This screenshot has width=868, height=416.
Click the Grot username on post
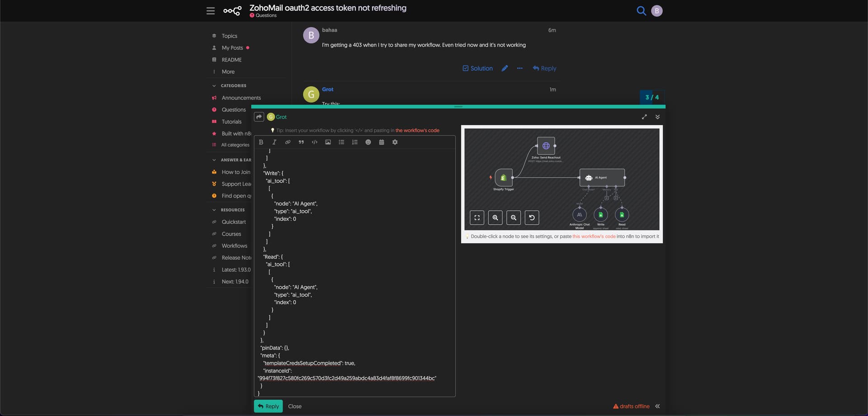coord(327,89)
